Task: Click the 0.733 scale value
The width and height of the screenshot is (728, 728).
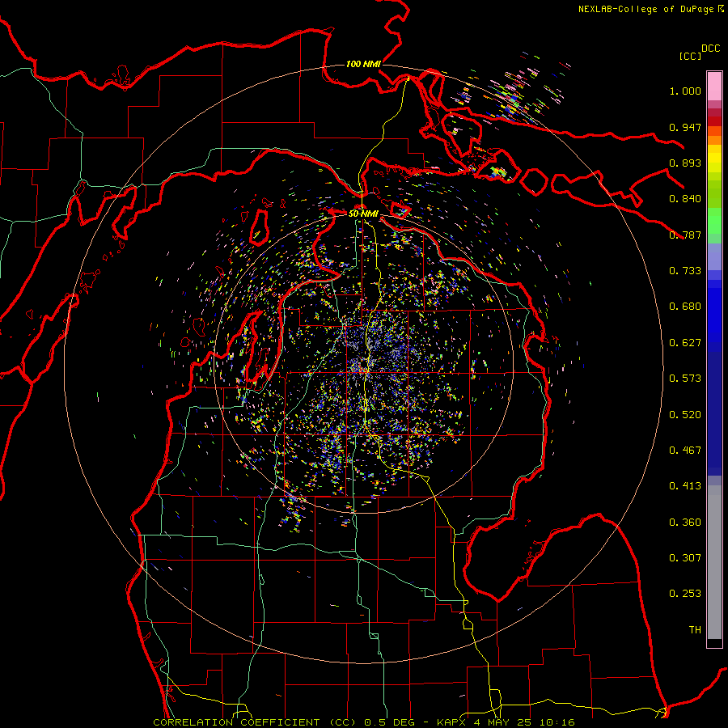Action: click(685, 271)
